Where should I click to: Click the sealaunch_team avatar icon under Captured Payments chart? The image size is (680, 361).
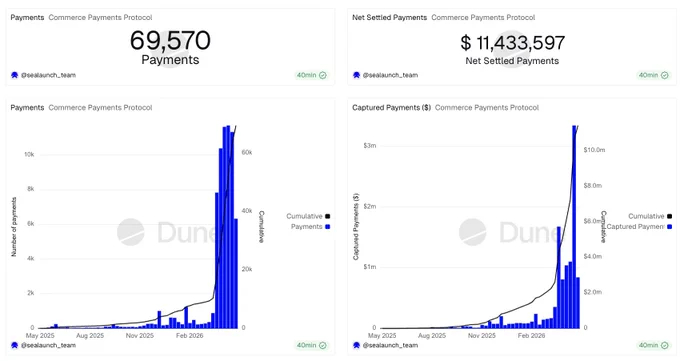tap(356, 345)
